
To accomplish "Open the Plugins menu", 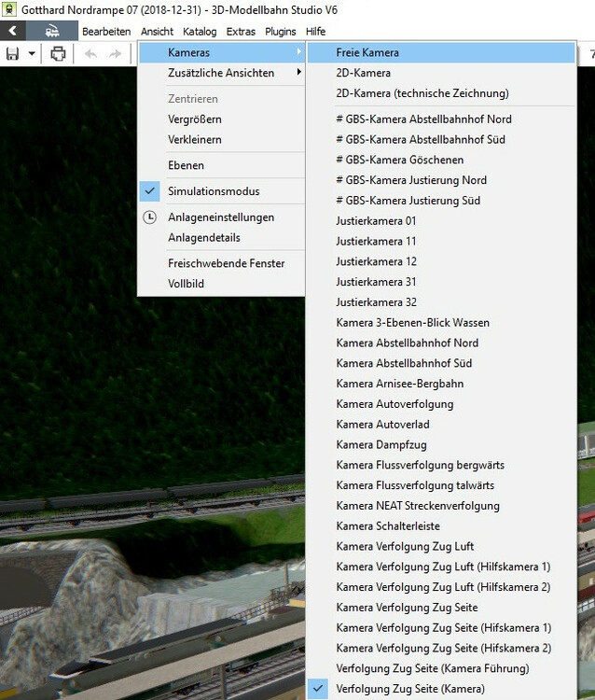I will click(x=281, y=31).
